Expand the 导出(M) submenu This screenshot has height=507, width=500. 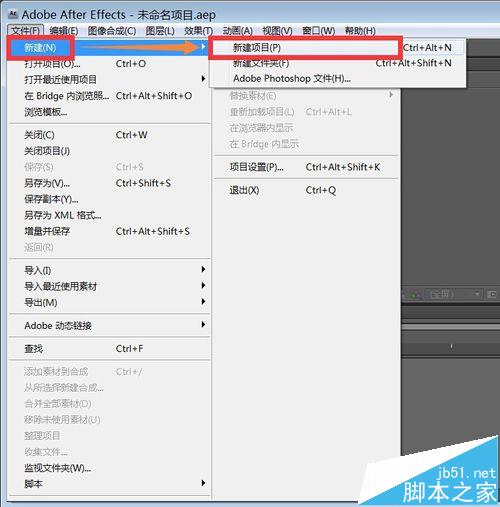pyautogui.click(x=109, y=302)
